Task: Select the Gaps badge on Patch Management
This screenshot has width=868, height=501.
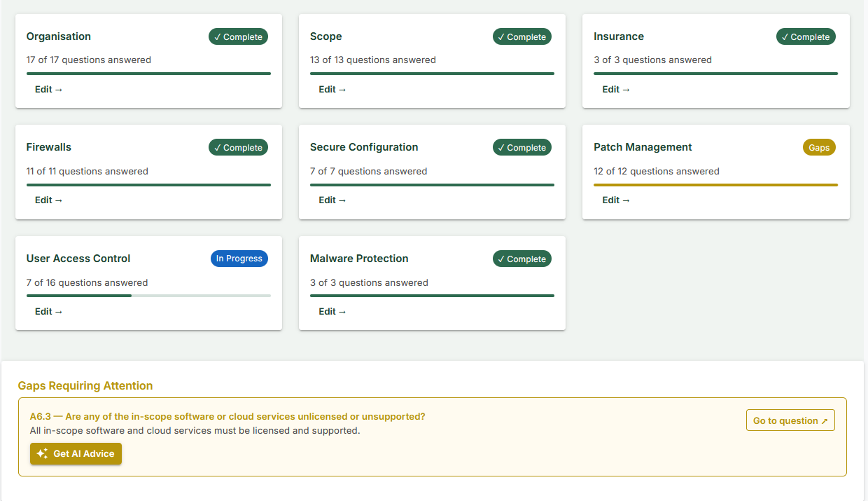Action: pyautogui.click(x=819, y=147)
